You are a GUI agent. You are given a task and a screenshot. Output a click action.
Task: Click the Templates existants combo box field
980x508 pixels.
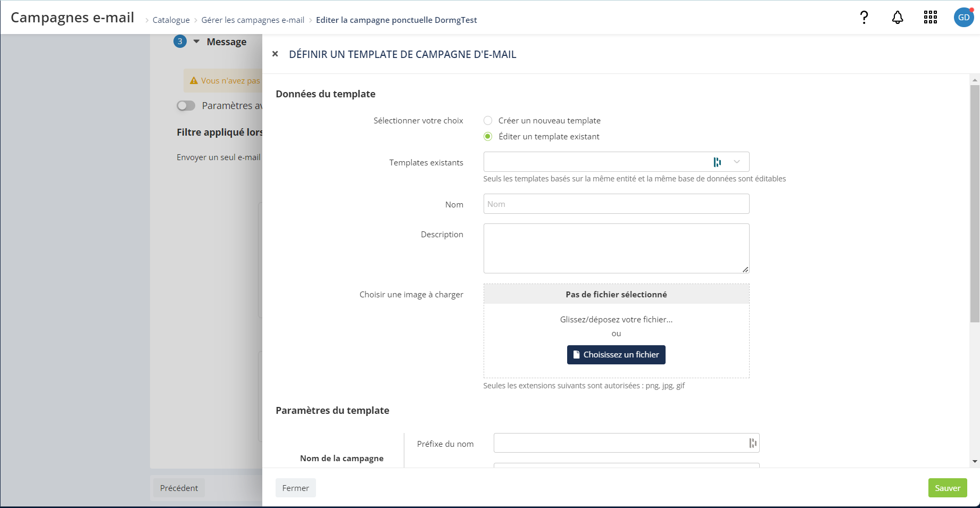(x=616, y=162)
